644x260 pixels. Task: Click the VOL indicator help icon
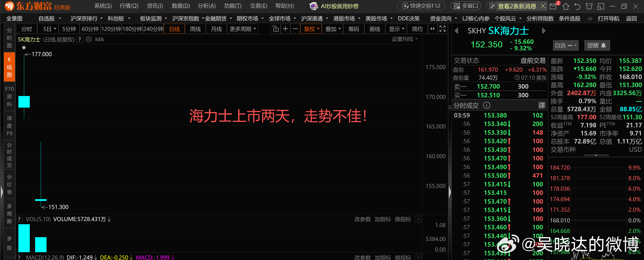tap(19, 219)
